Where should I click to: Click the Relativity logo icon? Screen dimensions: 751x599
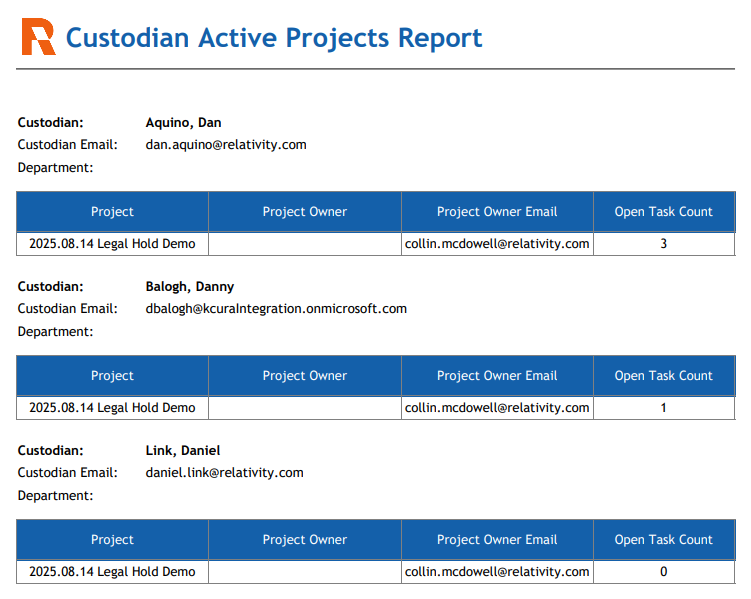tap(39, 37)
